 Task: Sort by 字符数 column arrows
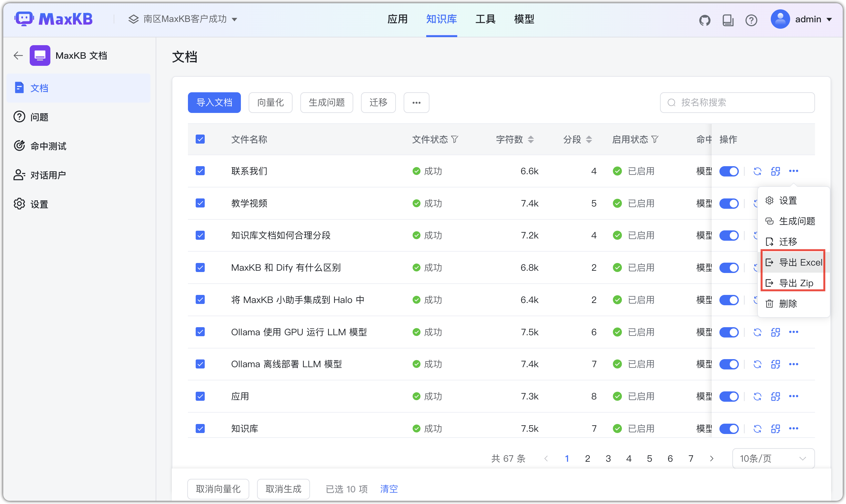click(x=531, y=139)
